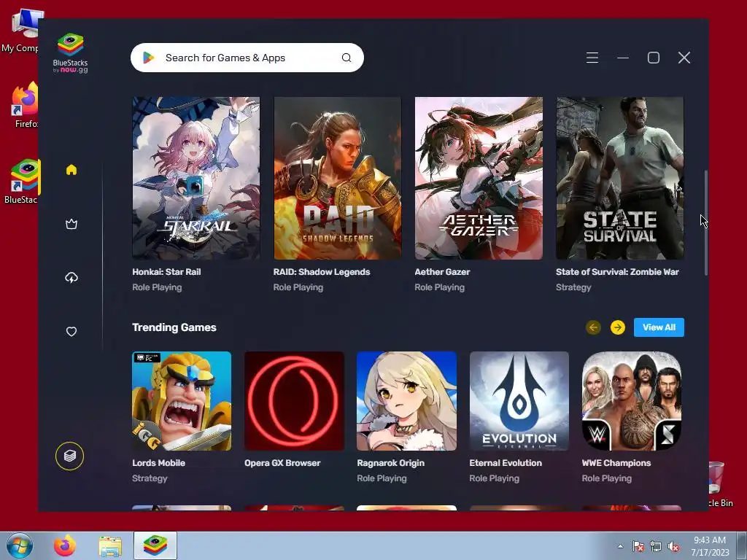The width and height of the screenshot is (747, 560).
Task: Click the Google Play icon in search bar
Action: [148, 58]
